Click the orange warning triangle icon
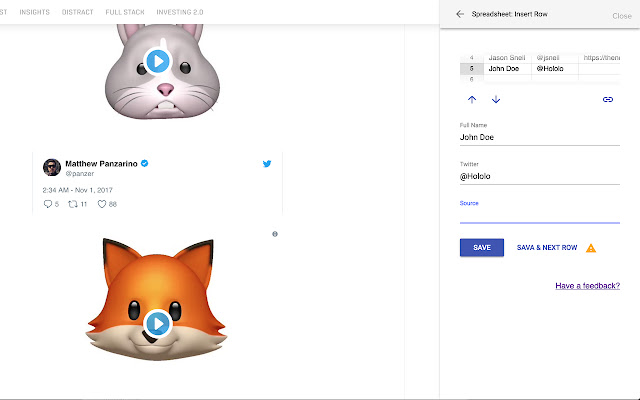The image size is (640, 400). pos(591,248)
